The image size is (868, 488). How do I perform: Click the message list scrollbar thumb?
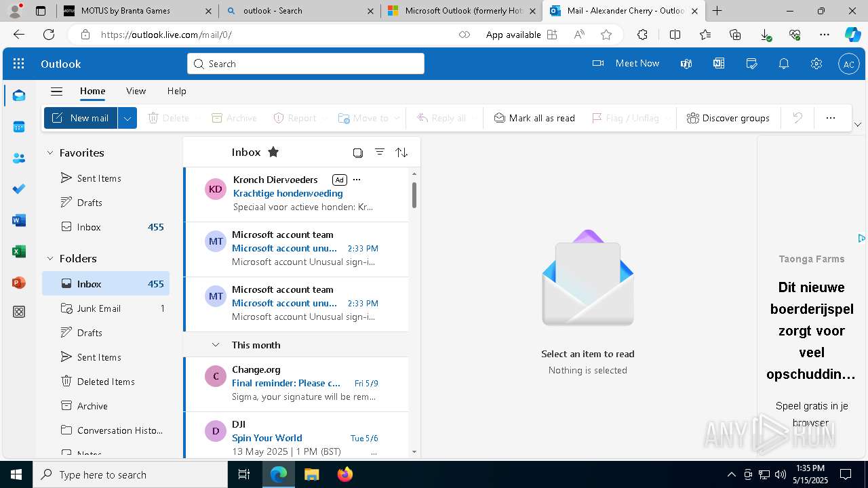[414, 195]
